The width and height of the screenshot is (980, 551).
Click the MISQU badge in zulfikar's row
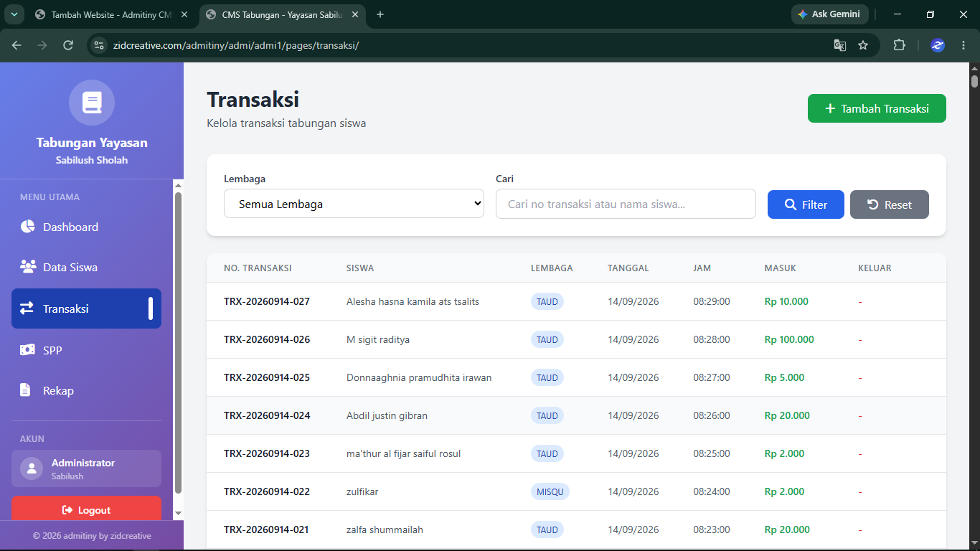pyautogui.click(x=550, y=491)
